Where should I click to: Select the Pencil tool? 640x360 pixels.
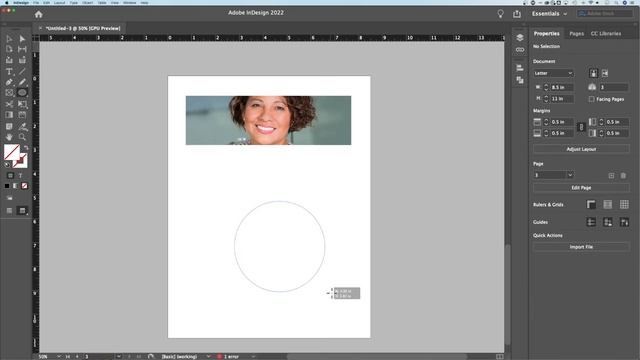coord(22,82)
